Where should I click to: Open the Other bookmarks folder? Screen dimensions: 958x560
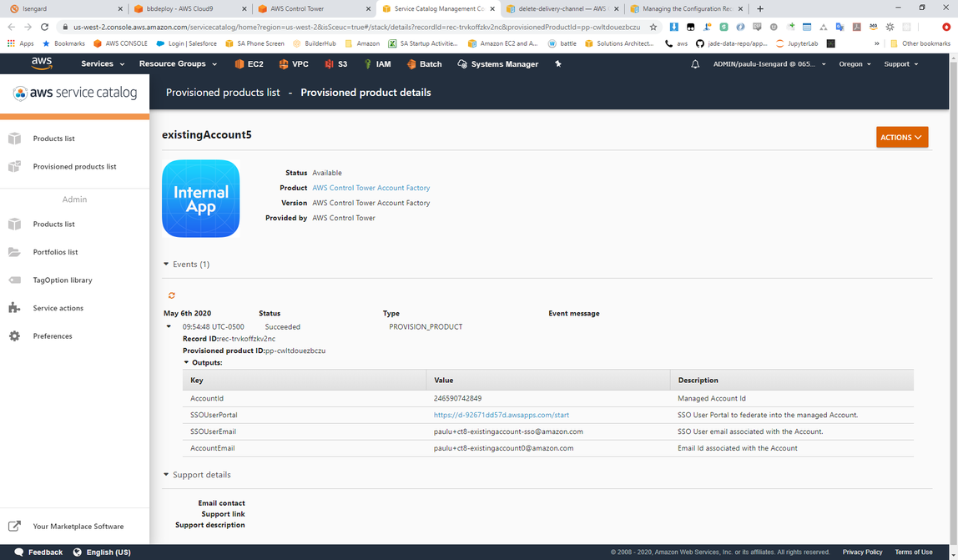(x=920, y=43)
